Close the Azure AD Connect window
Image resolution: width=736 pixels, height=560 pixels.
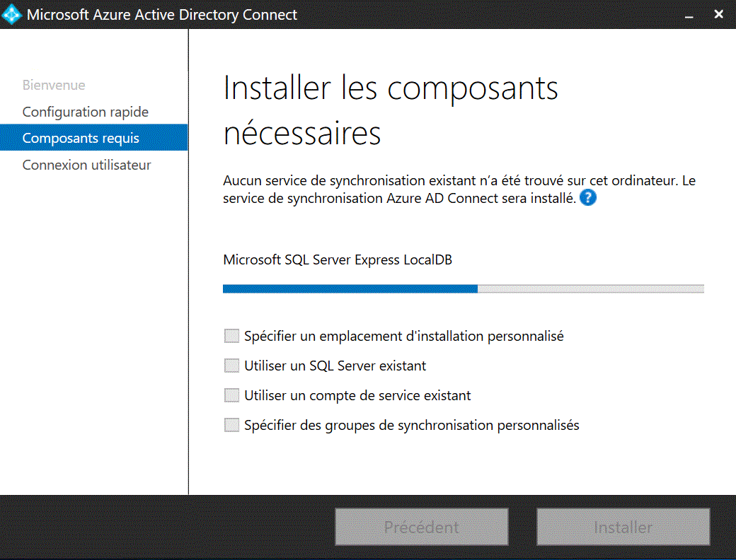click(718, 14)
